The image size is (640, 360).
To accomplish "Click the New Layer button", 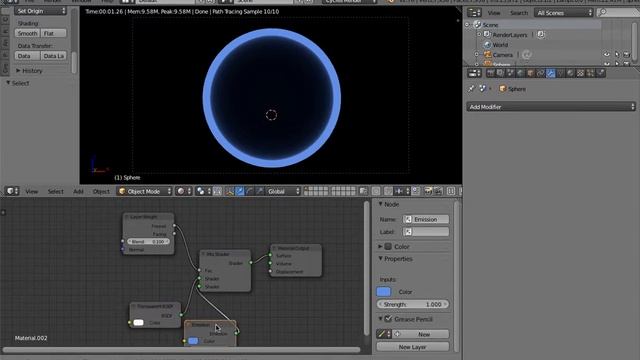I will [x=413, y=347].
